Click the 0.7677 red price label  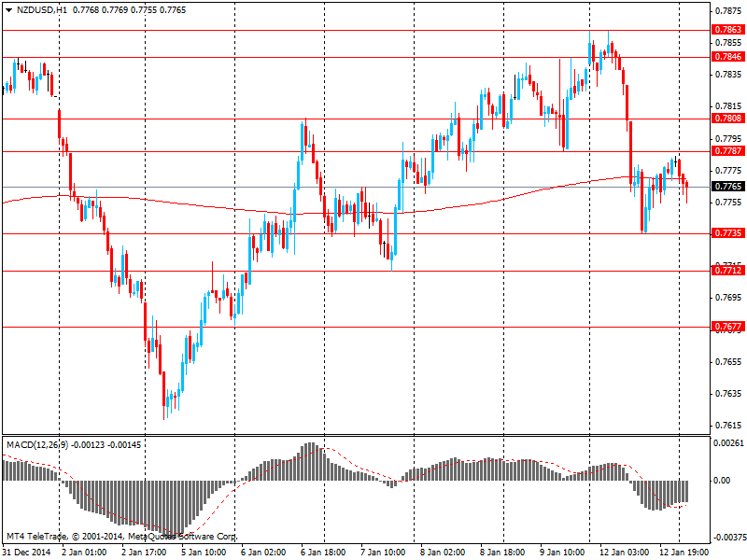[x=727, y=327]
